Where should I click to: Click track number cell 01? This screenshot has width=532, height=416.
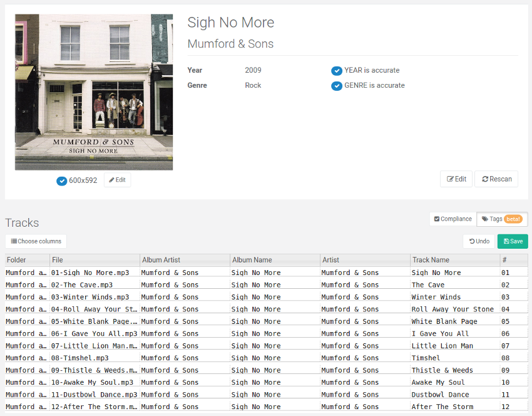(x=514, y=273)
